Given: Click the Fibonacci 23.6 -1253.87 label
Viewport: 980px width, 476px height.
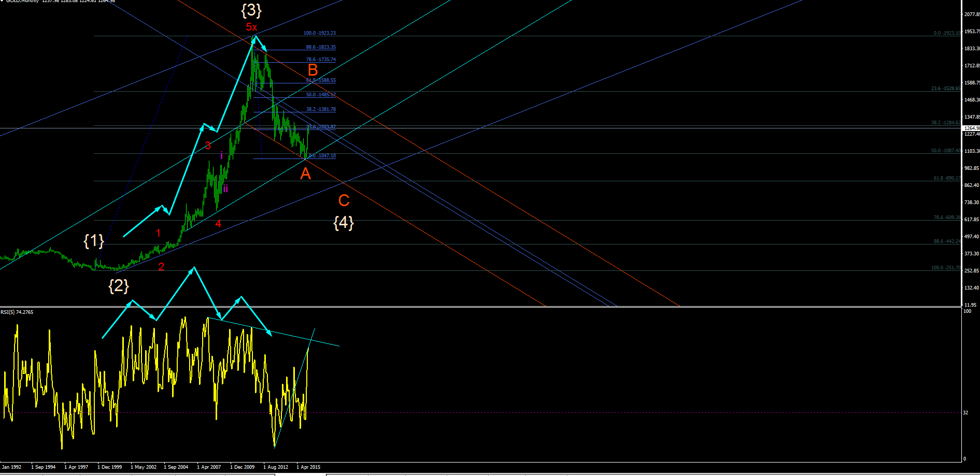Looking at the screenshot, I should tap(321, 127).
